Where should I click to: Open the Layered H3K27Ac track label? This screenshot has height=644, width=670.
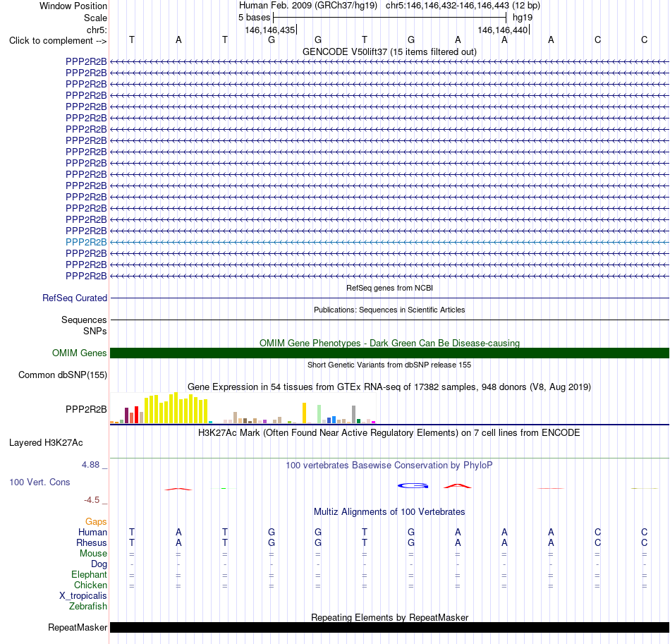coord(46,443)
